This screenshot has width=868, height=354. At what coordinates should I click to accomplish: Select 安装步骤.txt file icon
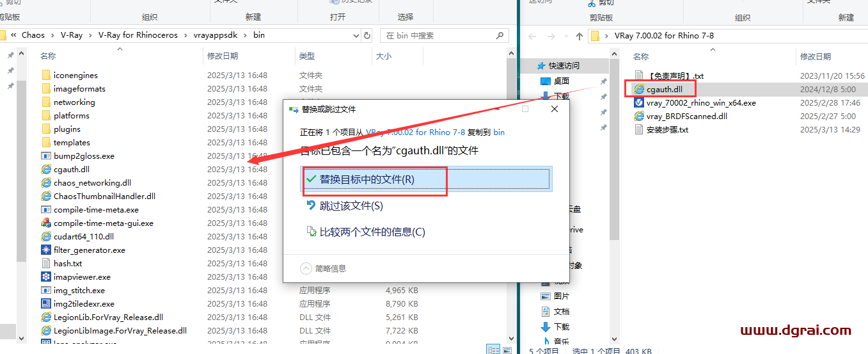[x=639, y=129]
